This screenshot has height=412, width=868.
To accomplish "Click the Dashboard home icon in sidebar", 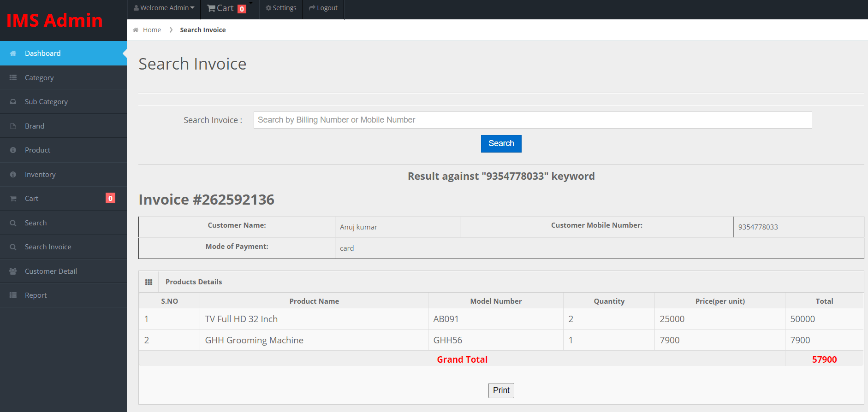I will [x=13, y=53].
